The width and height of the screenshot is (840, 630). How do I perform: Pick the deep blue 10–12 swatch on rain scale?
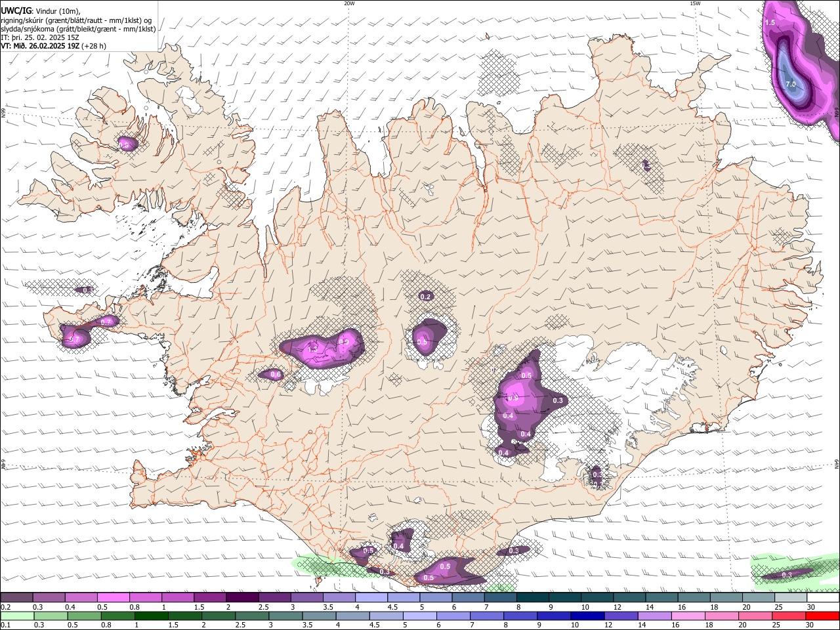(x=588, y=616)
